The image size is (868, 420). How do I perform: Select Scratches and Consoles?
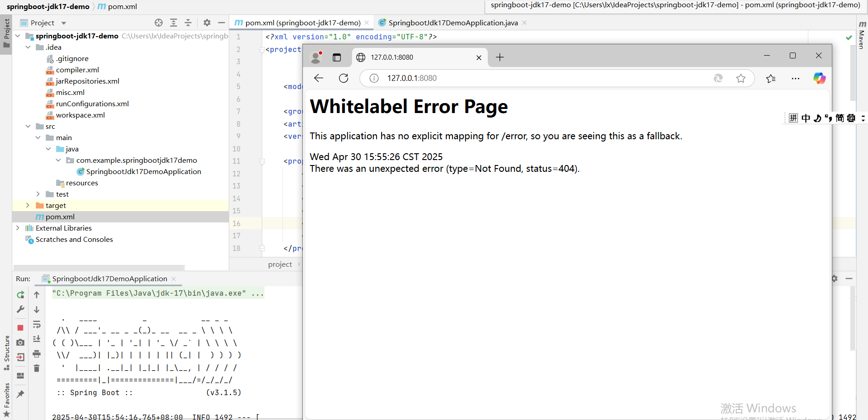point(74,239)
